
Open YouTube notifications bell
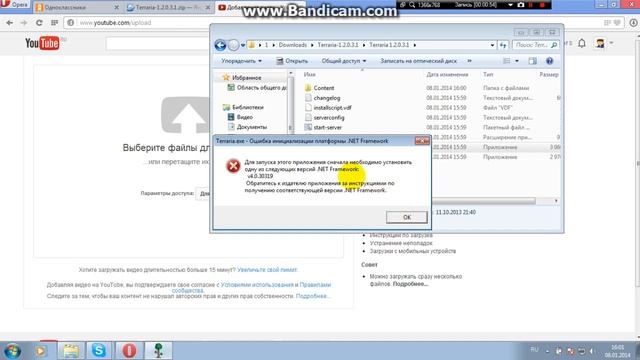pyautogui.click(x=582, y=43)
